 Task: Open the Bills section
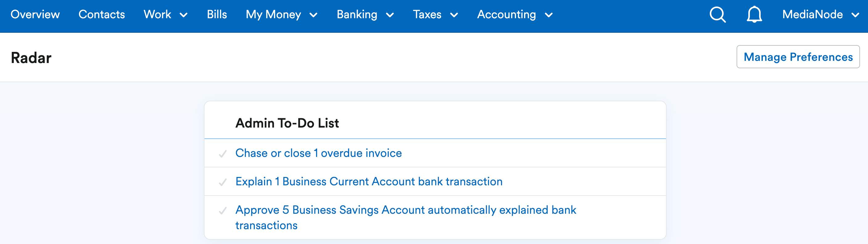pos(217,15)
